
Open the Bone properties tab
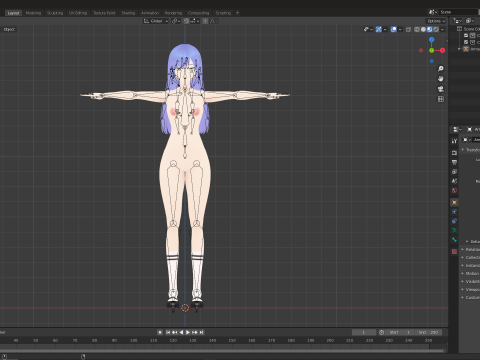[454, 240]
